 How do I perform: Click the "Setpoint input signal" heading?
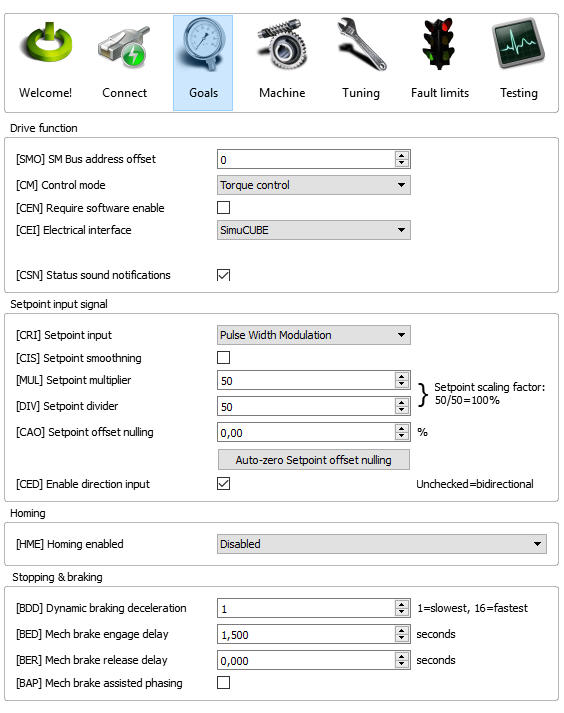(59, 304)
